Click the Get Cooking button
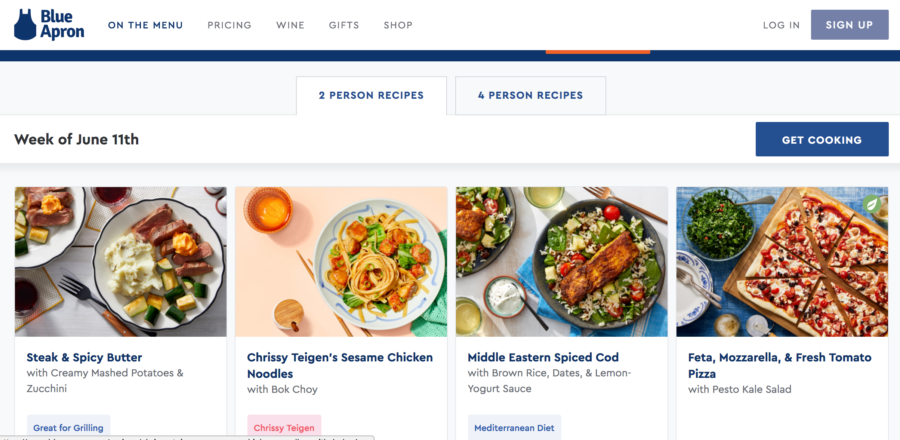Viewport: 900px width, 440px height. 822,139
